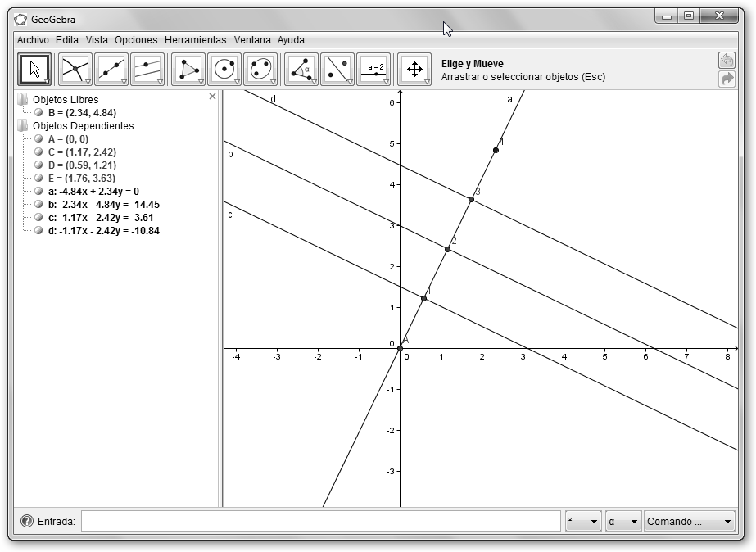Select the conic through points tool
The image size is (756, 552).
coord(260,70)
